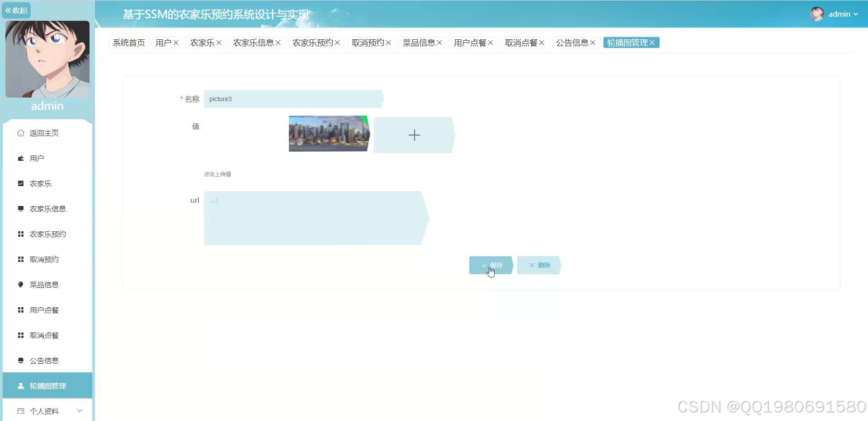Click the 名称 input containing picture3
The height and width of the screenshot is (421, 868).
pos(294,99)
